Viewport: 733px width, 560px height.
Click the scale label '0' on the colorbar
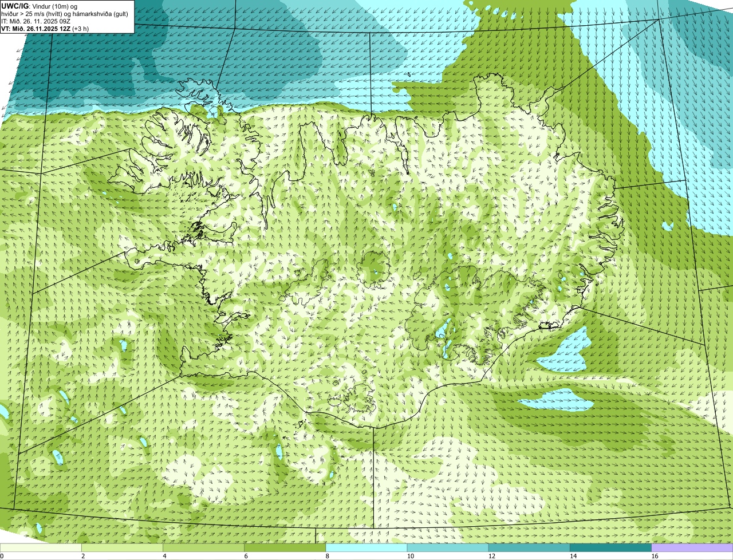click(2, 556)
